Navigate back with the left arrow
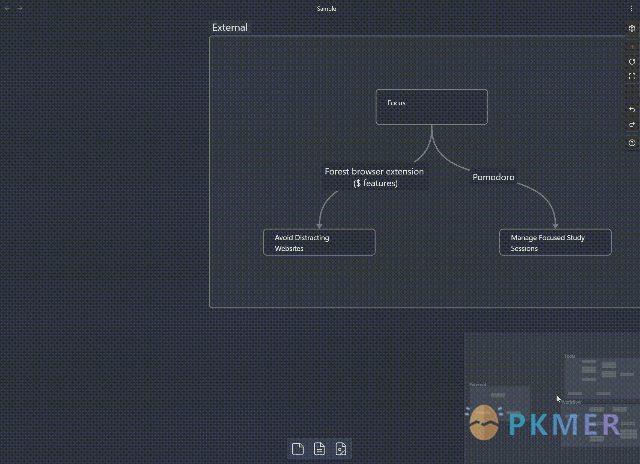Viewport: 640px width, 464px height. (7, 8)
